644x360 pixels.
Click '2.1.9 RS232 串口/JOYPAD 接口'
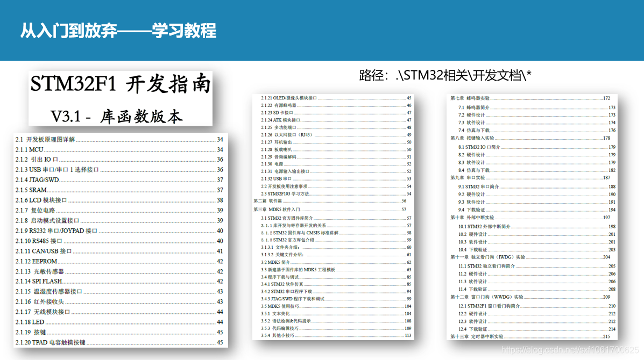pos(119,231)
